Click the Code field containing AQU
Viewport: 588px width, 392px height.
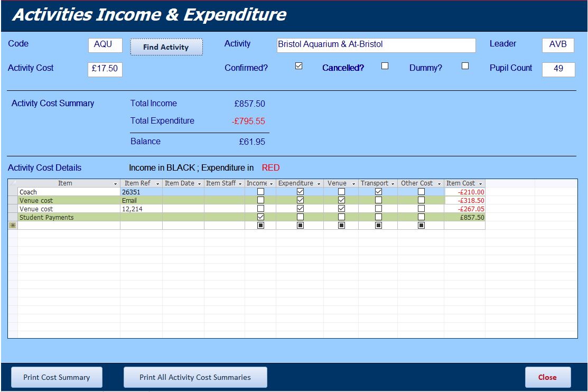105,45
